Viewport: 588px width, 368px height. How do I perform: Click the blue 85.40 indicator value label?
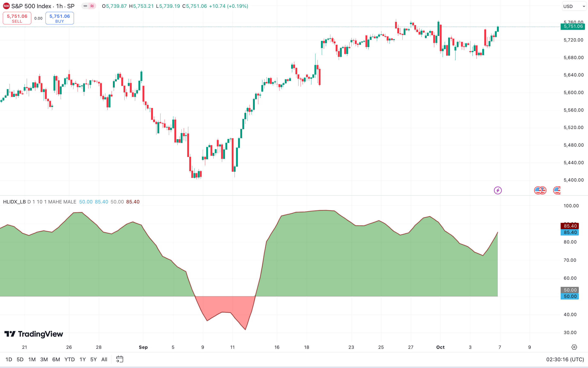[570, 232]
